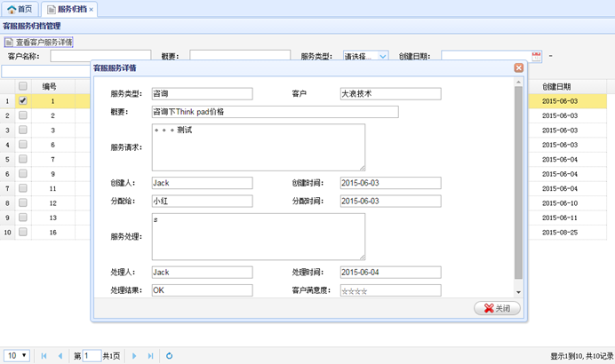Check the row with 编号 16
This screenshot has width=615, height=364.
[23, 232]
